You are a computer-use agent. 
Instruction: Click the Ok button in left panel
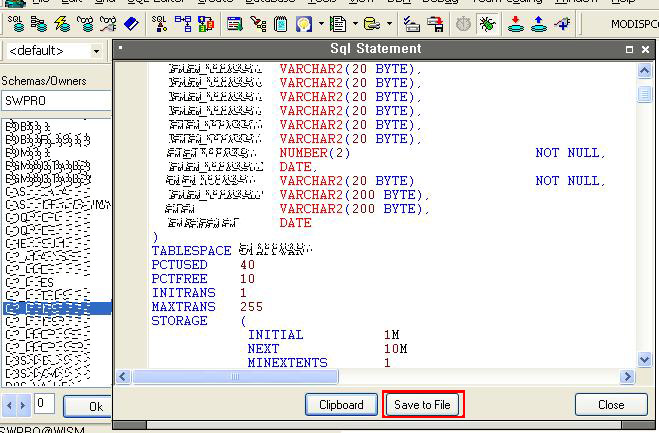tap(87, 407)
